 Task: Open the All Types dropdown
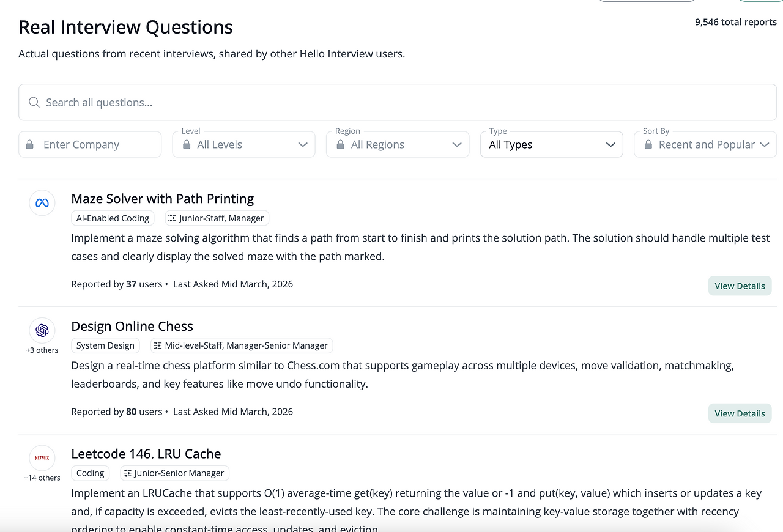tap(551, 145)
